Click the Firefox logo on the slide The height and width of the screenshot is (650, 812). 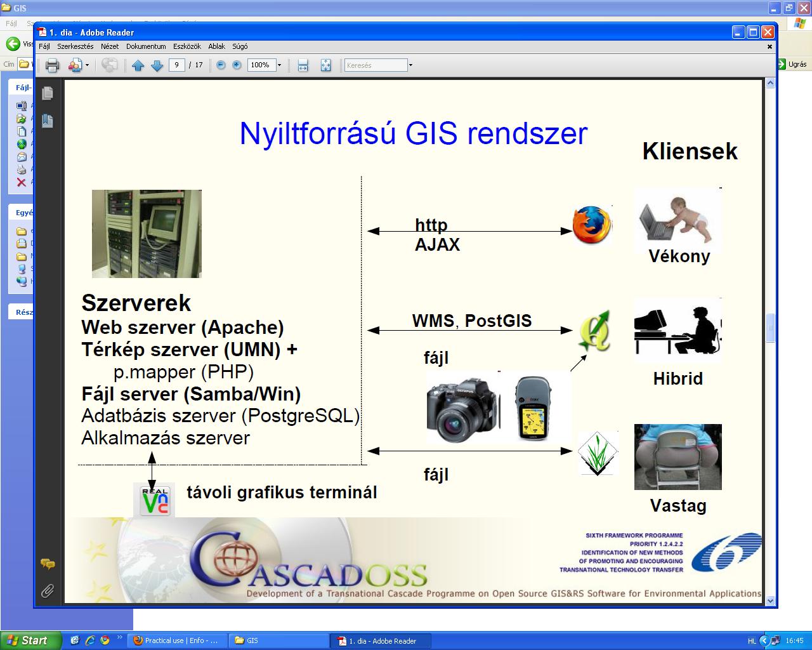pyautogui.click(x=592, y=225)
